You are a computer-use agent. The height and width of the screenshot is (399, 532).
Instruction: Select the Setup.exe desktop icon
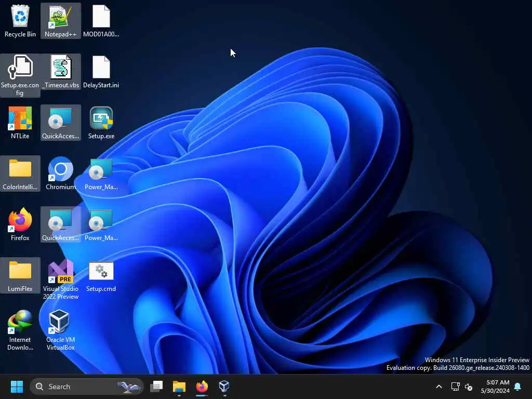pyautogui.click(x=101, y=123)
